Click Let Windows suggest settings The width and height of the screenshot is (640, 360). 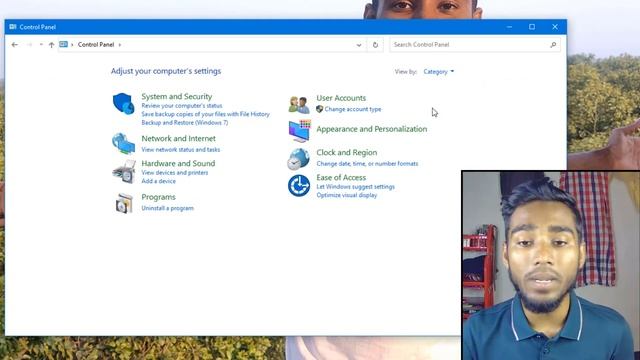(x=355, y=187)
